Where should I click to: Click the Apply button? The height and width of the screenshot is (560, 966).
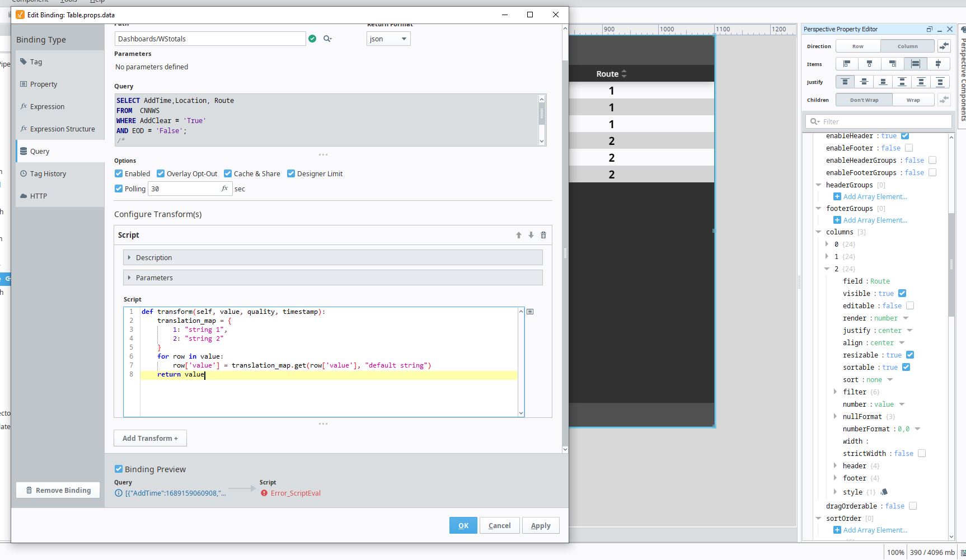[x=541, y=525]
